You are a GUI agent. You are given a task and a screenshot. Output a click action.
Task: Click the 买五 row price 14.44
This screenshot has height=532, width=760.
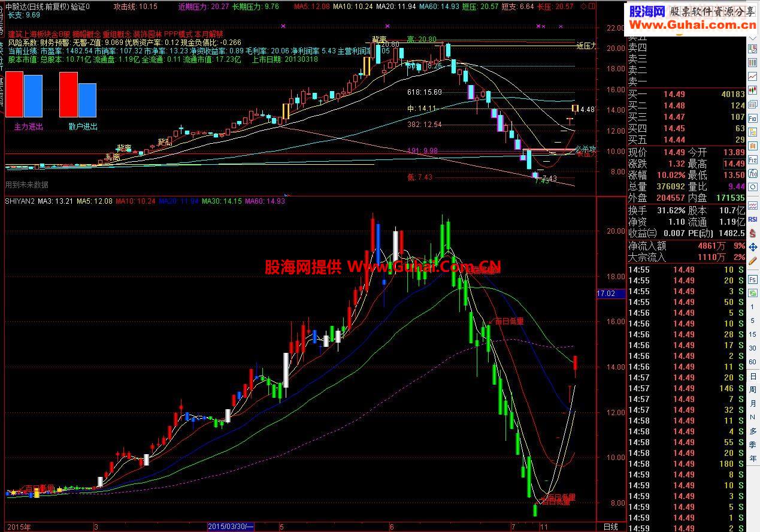pyautogui.click(x=674, y=140)
